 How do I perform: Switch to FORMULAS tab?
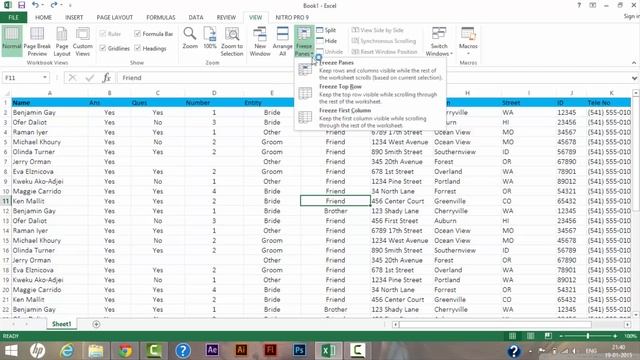click(x=160, y=17)
